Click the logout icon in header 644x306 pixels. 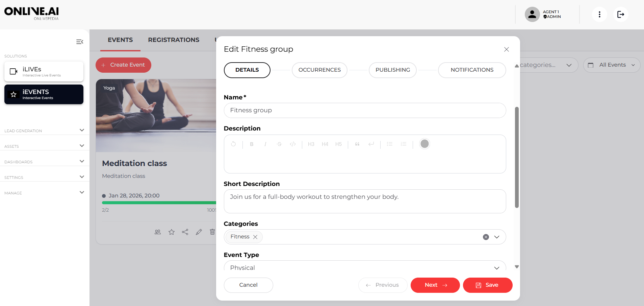620,15
